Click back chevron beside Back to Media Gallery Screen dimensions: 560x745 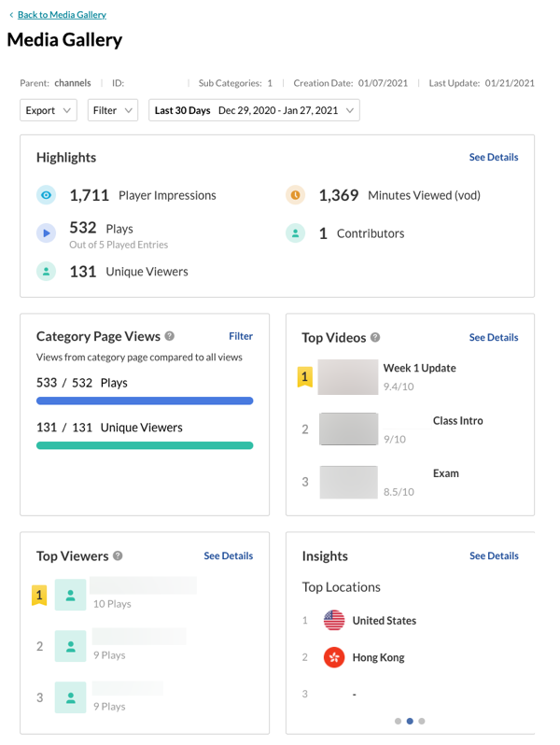coord(11,15)
